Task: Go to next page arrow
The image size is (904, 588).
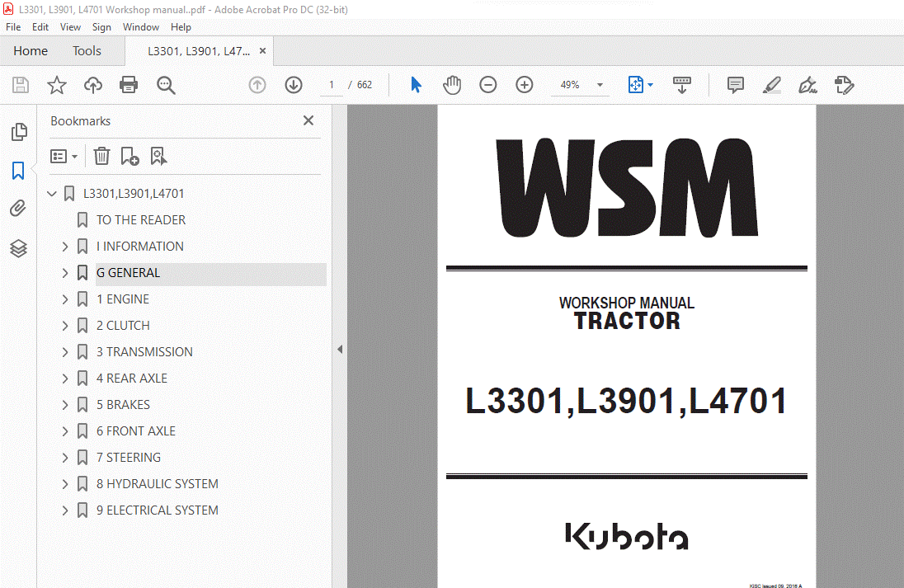Action: click(x=294, y=85)
